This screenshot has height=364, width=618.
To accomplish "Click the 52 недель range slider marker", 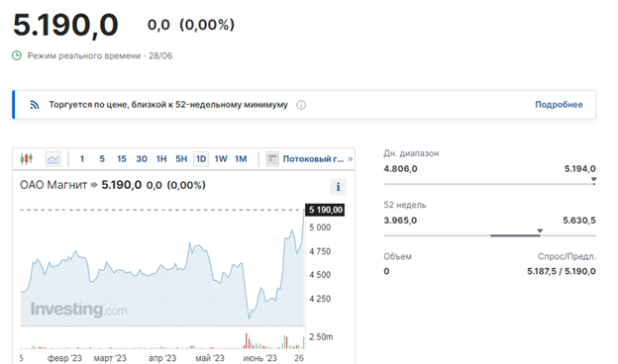I will pos(540,231).
